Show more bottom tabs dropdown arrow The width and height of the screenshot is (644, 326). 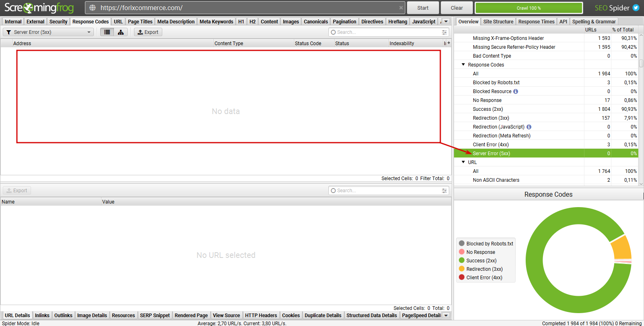tap(446, 315)
